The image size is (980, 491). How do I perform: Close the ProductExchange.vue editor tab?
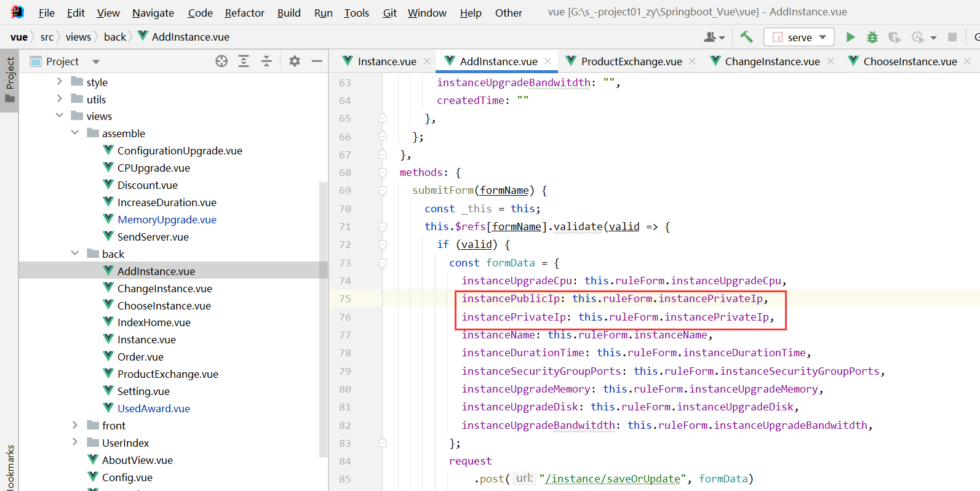point(692,61)
